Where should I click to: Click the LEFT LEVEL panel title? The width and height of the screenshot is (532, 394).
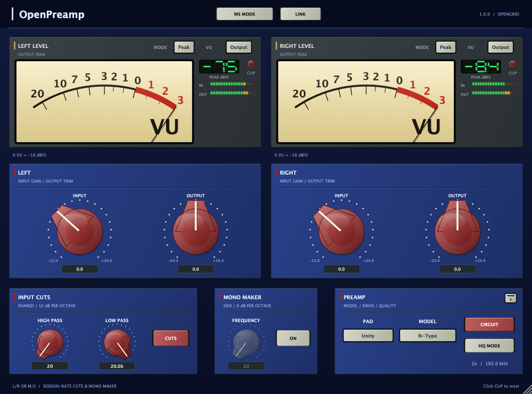(x=33, y=46)
